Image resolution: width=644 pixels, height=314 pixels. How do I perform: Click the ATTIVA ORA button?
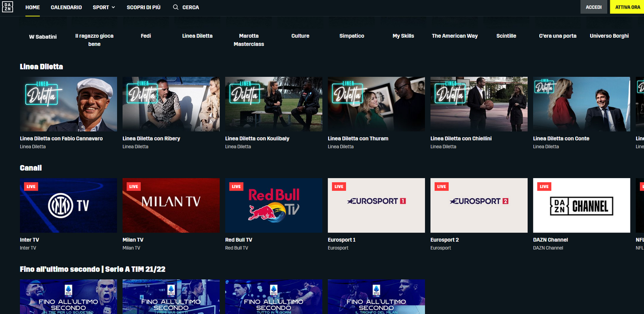click(x=627, y=7)
